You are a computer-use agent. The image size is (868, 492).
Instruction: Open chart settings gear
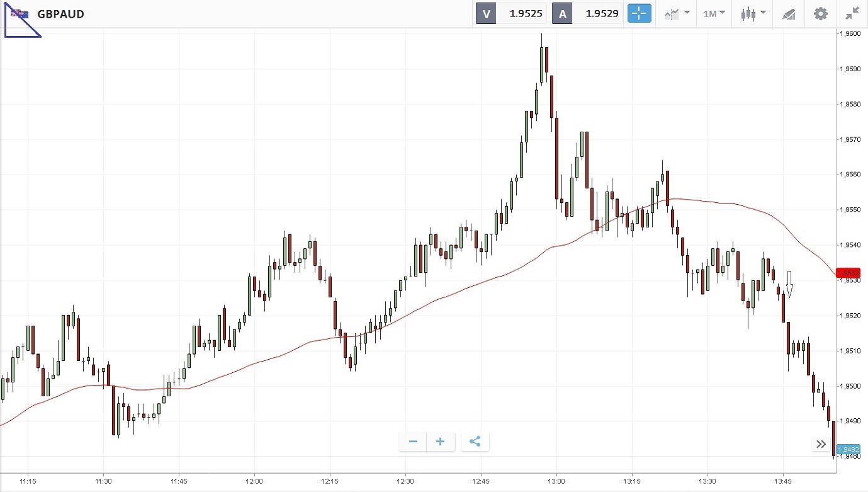click(x=821, y=13)
